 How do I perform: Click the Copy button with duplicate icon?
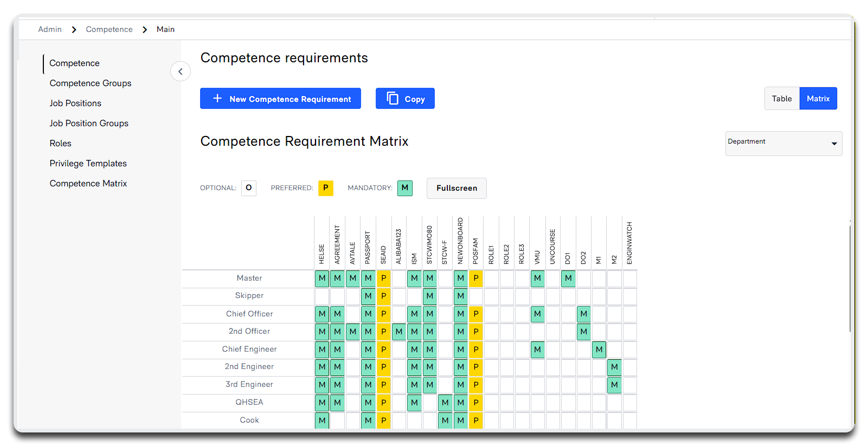(x=405, y=99)
